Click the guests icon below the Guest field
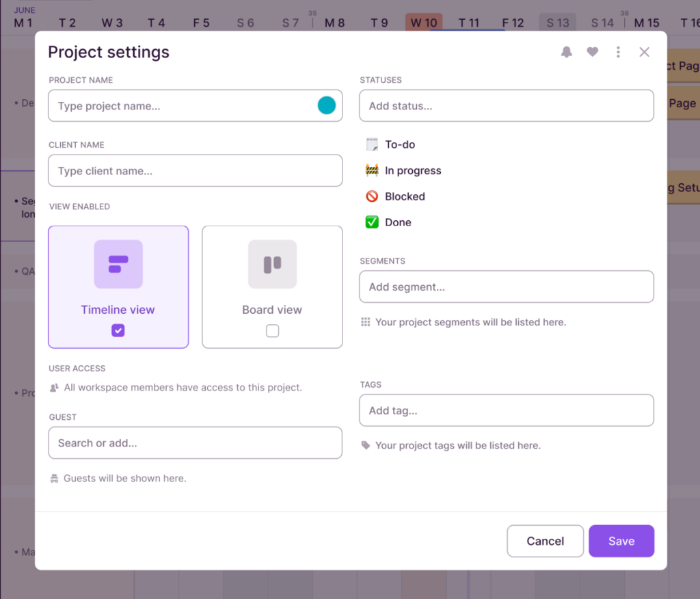Image resolution: width=700 pixels, height=599 pixels. (54, 478)
